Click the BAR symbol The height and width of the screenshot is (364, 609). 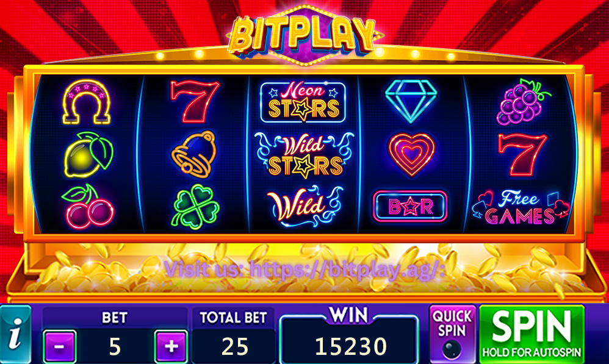coord(410,207)
